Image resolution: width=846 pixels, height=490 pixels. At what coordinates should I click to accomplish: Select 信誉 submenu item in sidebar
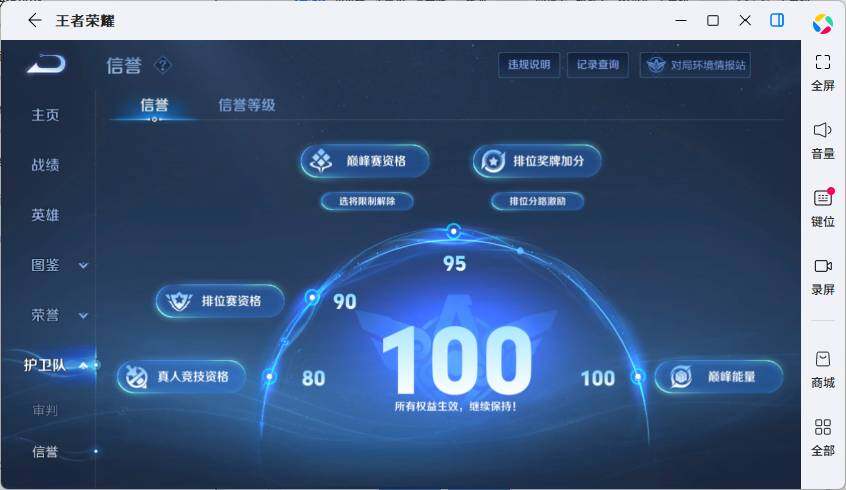coord(45,452)
